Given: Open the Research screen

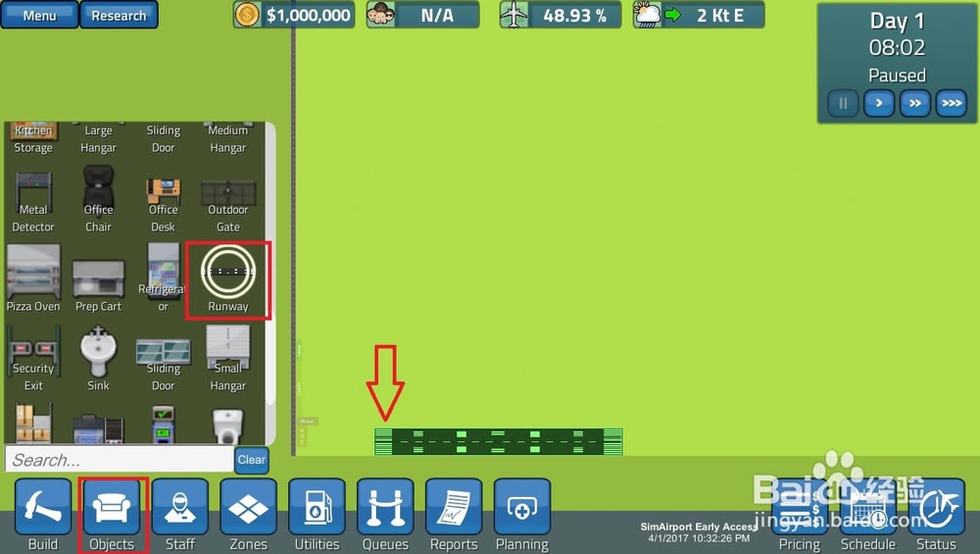Looking at the screenshot, I should click(119, 16).
